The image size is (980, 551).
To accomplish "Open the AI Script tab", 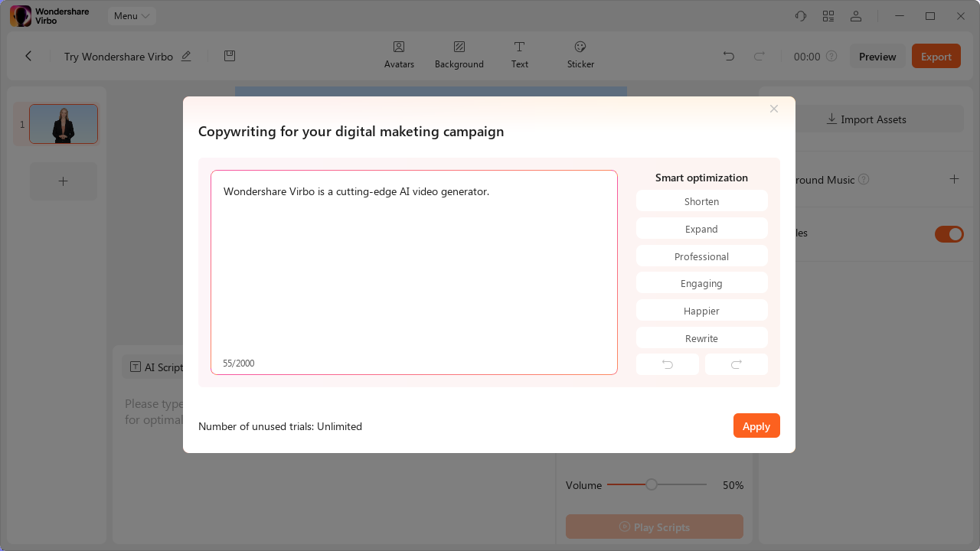I will point(157,367).
